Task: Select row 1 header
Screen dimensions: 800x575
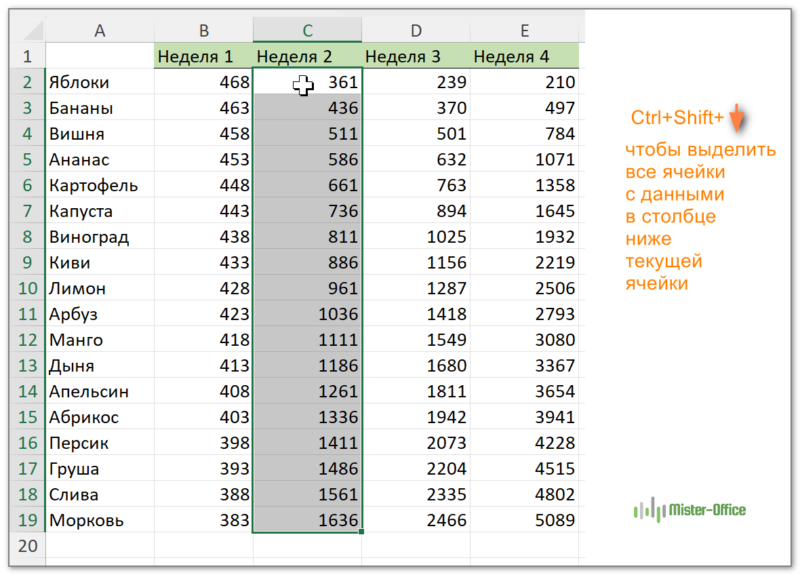Action: pyautogui.click(x=27, y=57)
